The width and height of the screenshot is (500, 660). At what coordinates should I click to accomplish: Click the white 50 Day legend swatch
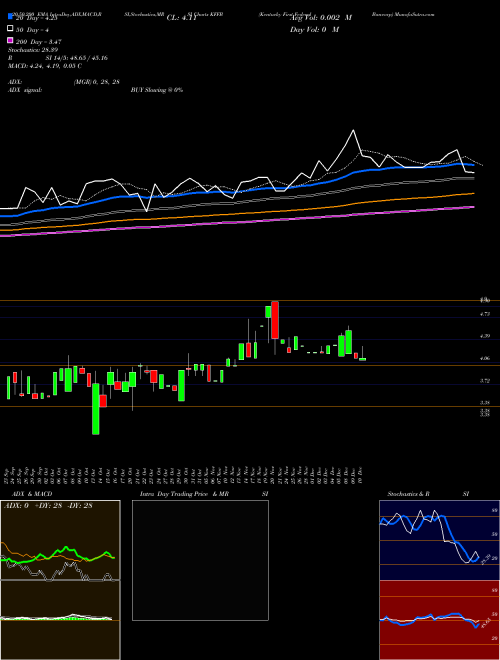coord(10,29)
